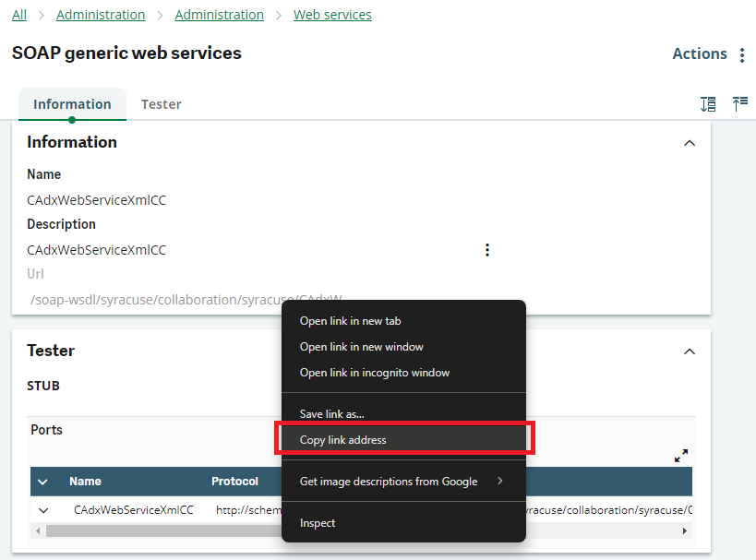Click Inspect in the context menu

(x=318, y=523)
